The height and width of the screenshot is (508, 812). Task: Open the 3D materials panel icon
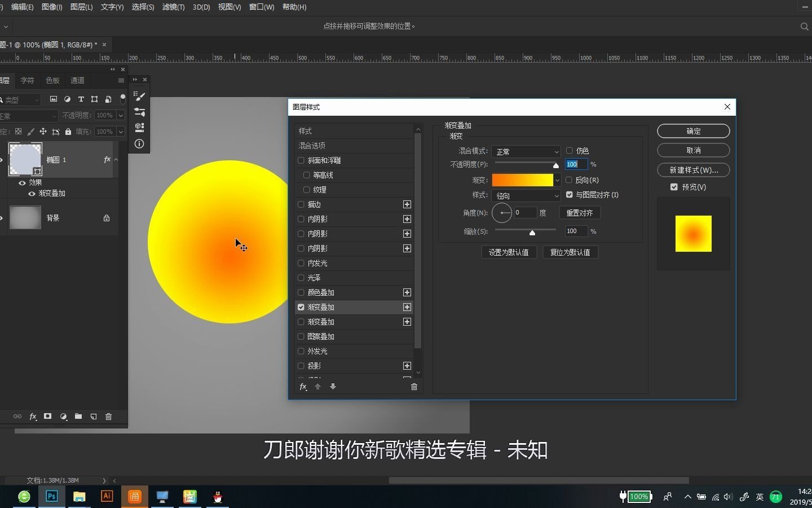click(x=139, y=128)
